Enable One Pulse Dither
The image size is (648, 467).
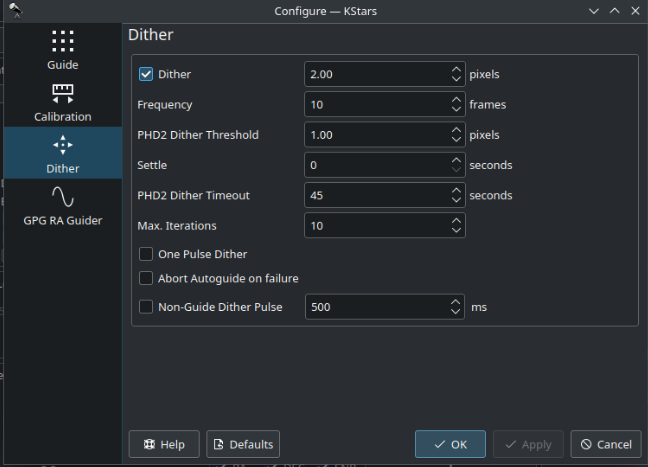click(146, 254)
